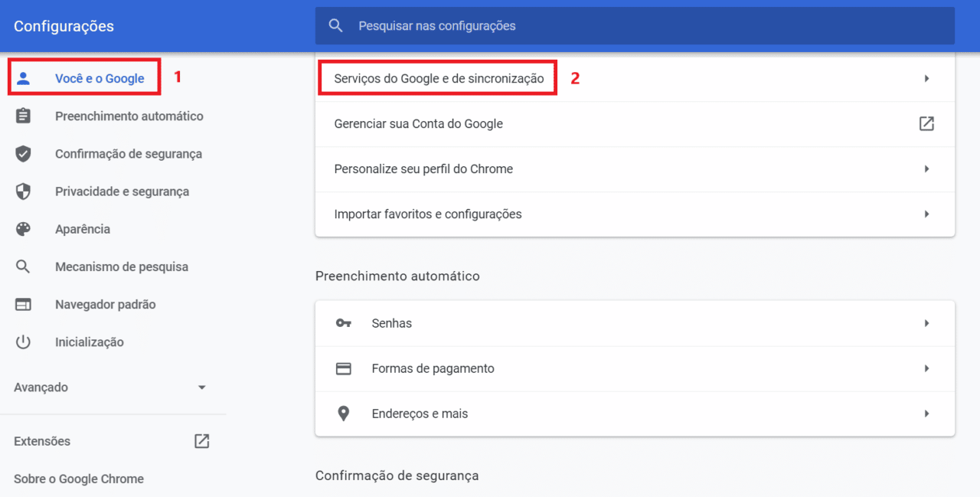Open Gerenciar sua Conta do Google
The image size is (980, 497).
coord(635,124)
